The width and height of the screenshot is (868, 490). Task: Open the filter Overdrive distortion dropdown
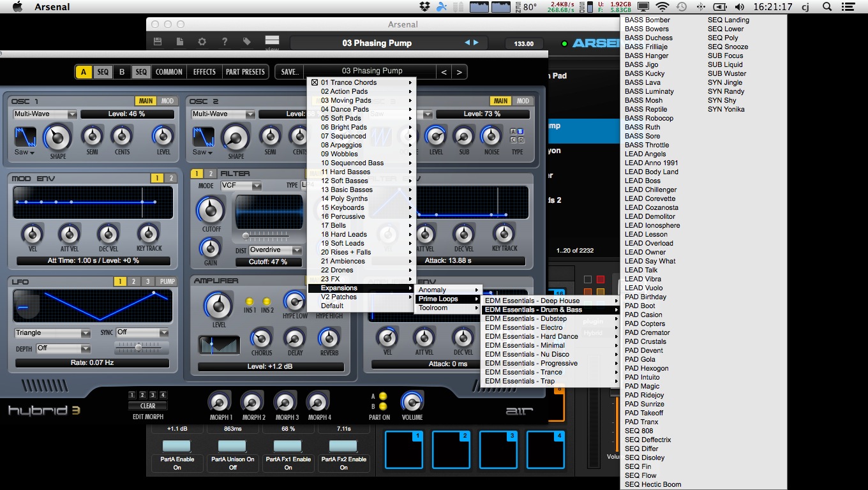click(x=275, y=250)
